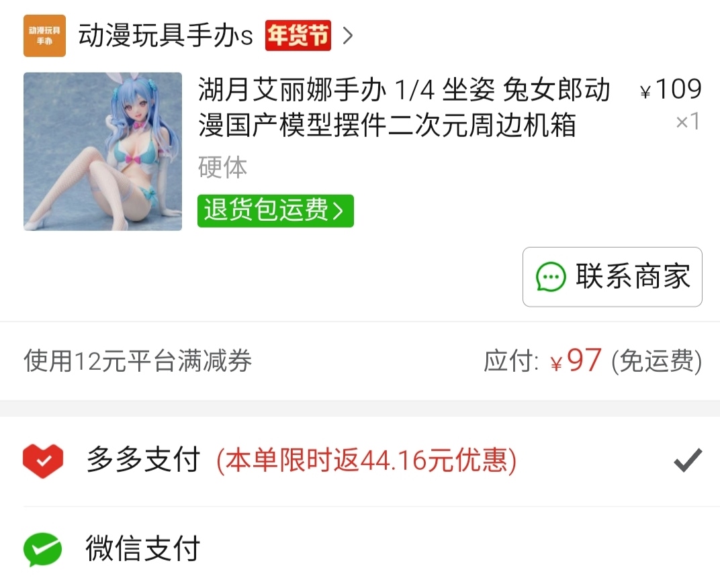Select 多多支付 as payment method
The image size is (720, 588).
click(360, 460)
